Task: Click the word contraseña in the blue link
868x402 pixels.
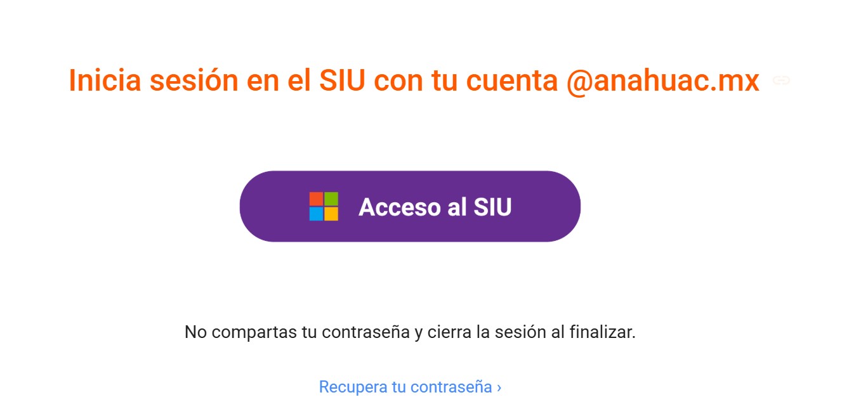Action: (x=451, y=387)
